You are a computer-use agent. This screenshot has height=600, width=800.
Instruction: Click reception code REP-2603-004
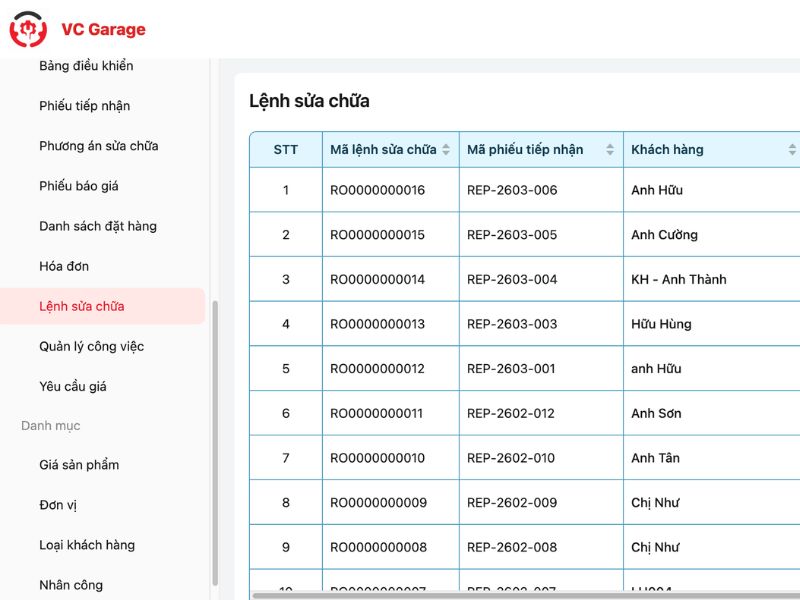(x=512, y=279)
